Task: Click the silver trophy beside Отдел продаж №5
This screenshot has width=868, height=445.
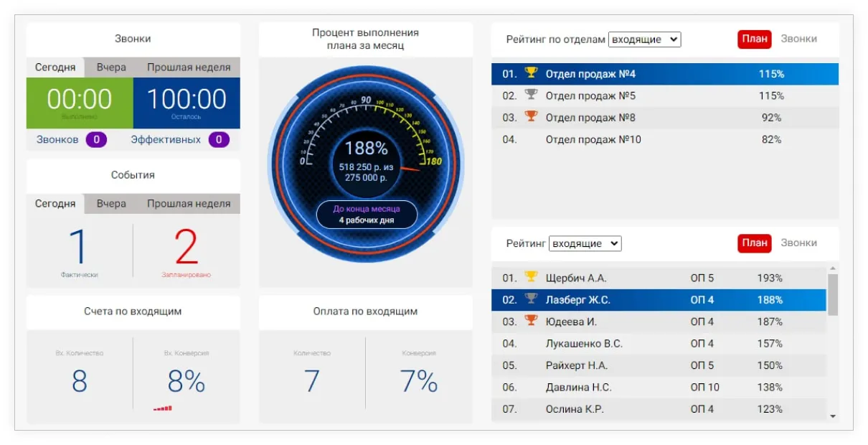Action: coord(531,95)
